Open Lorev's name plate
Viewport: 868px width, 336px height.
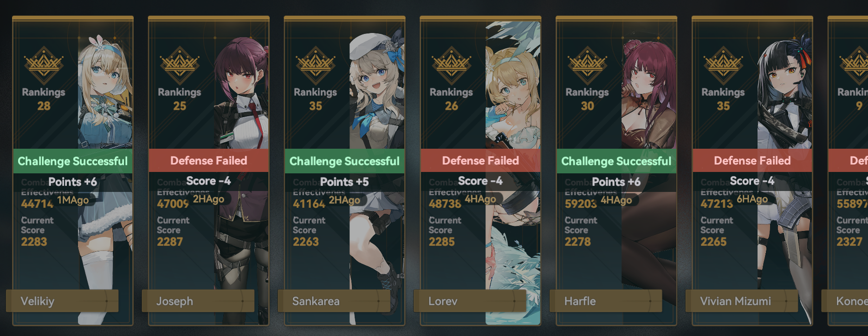point(470,301)
